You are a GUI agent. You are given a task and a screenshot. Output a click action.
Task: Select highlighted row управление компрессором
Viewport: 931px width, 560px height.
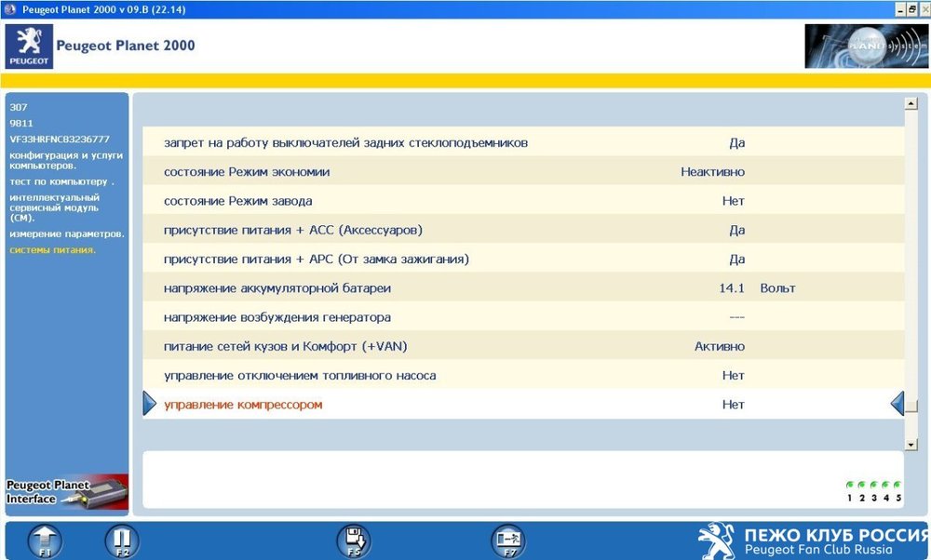(x=523, y=404)
